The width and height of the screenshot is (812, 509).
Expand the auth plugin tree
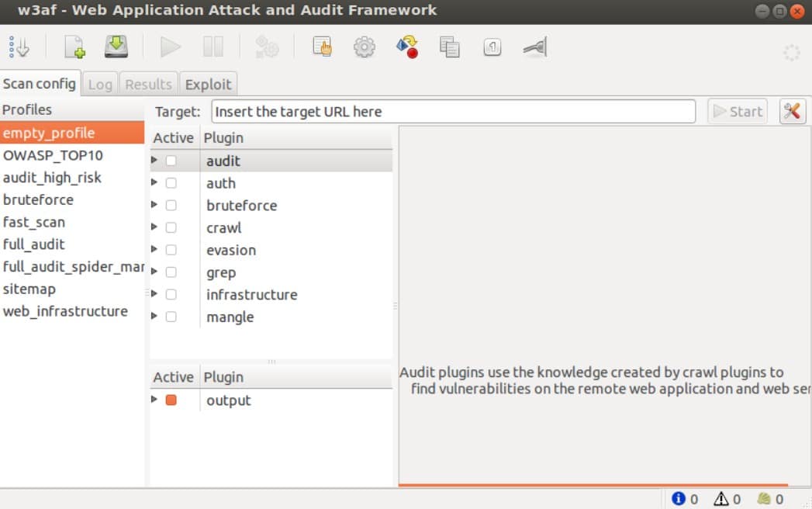point(154,182)
